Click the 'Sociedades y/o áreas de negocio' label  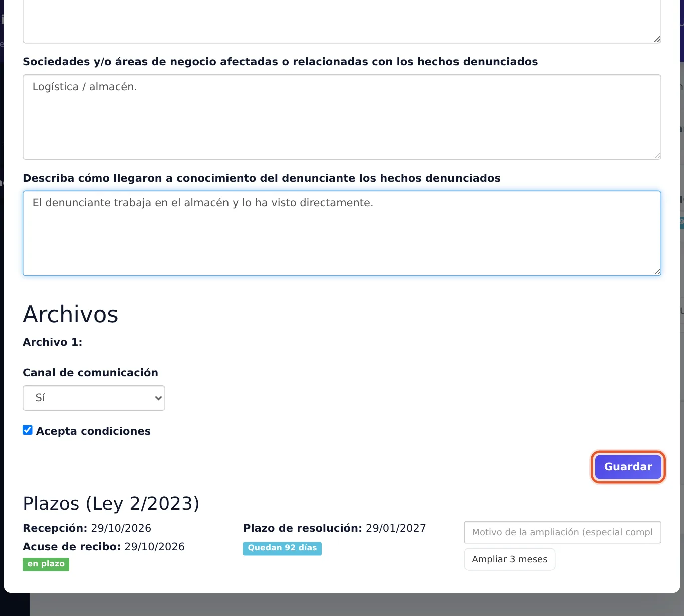[280, 62]
